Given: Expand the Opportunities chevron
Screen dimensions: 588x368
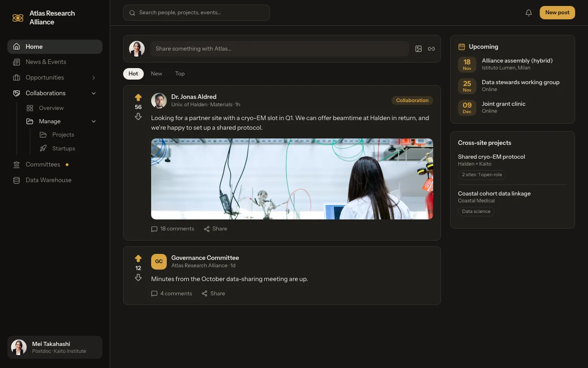Looking at the screenshot, I should coord(94,78).
